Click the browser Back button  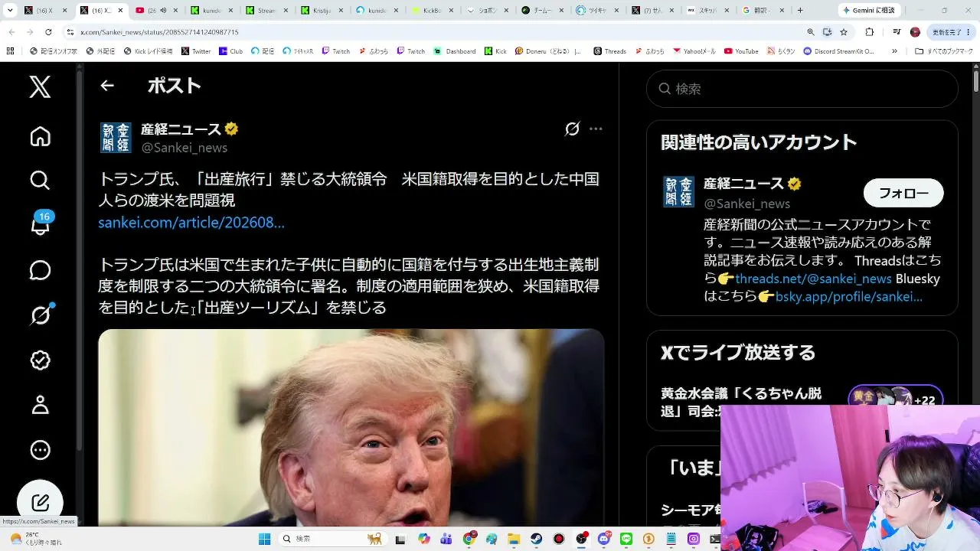(11, 32)
